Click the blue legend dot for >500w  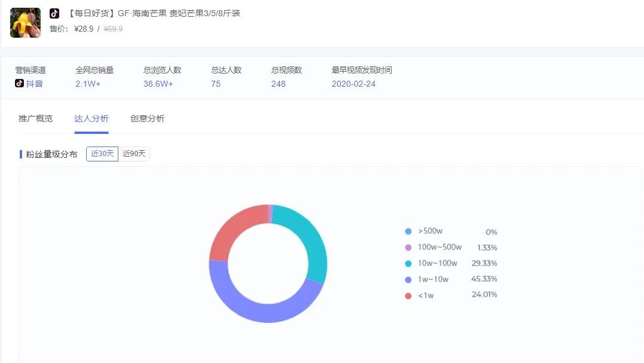[408, 231]
